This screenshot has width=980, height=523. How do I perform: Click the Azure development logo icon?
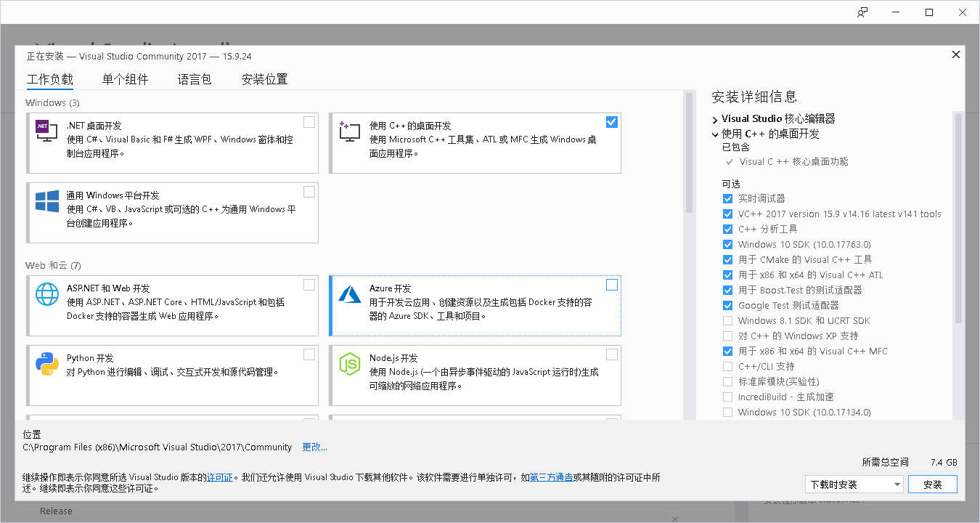pyautogui.click(x=349, y=293)
